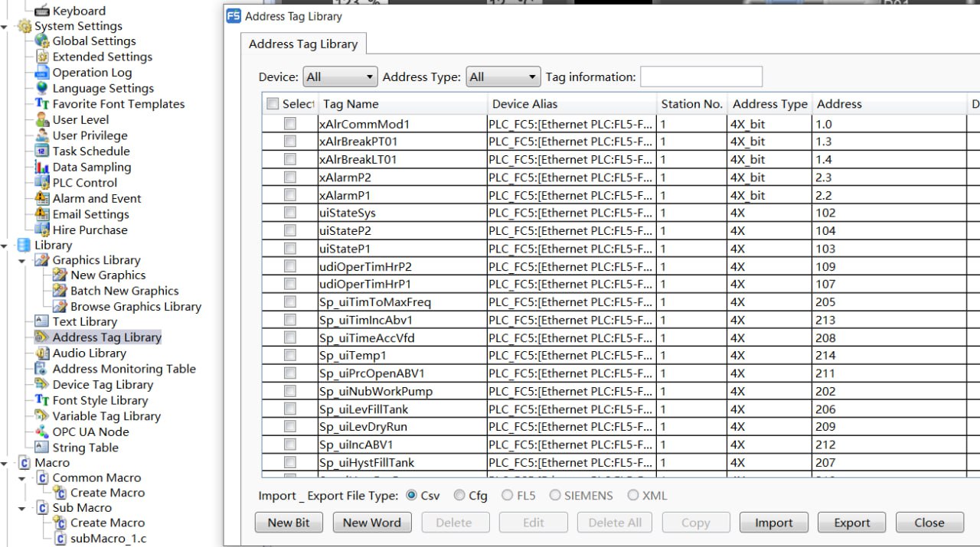Collapse the Graphics Library tree node
This screenshot has width=980, height=547.
[23, 261]
